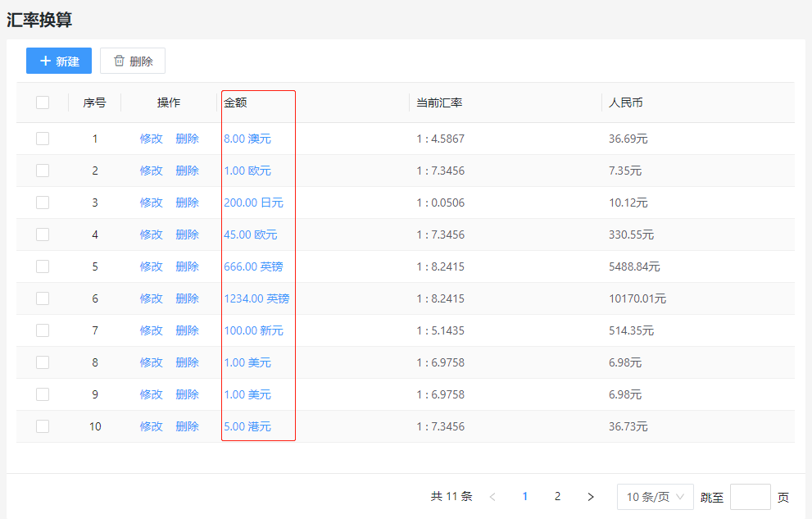This screenshot has width=812, height=519.
Task: Open the 1234.00 英镑 amount link
Action: [256, 298]
